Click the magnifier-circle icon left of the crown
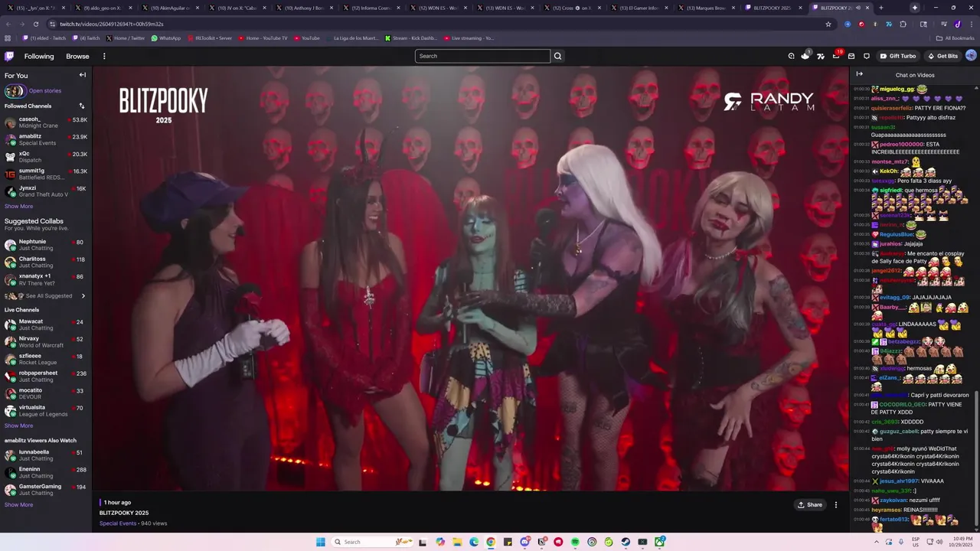The width and height of the screenshot is (980, 551). click(x=791, y=56)
